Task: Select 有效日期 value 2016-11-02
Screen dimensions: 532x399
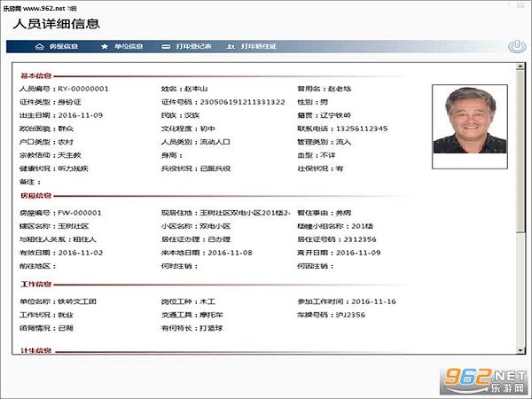Action: pos(81,253)
